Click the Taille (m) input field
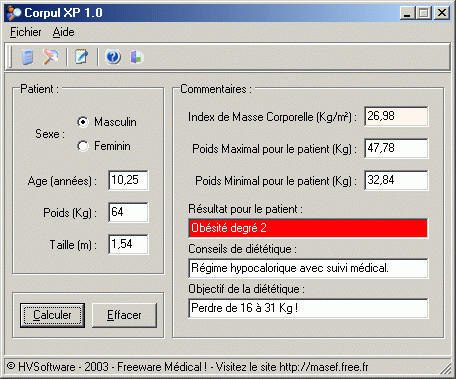 point(128,244)
